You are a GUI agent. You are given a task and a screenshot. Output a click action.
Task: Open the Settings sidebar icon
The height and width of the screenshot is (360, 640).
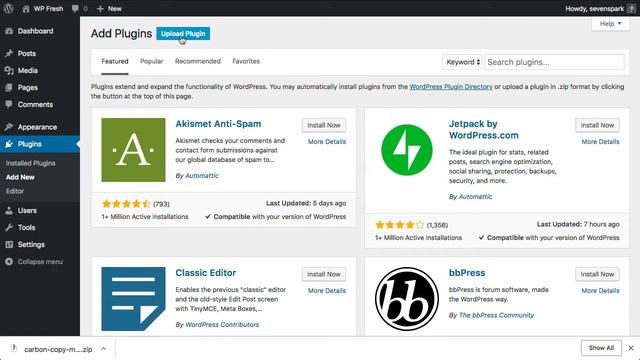[9, 244]
